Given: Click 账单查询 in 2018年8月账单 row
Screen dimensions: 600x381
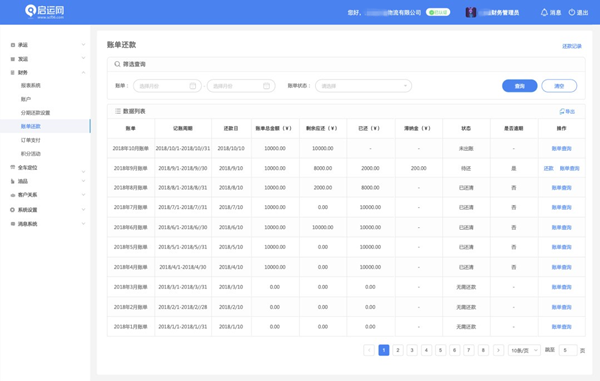Looking at the screenshot, I should point(561,187).
